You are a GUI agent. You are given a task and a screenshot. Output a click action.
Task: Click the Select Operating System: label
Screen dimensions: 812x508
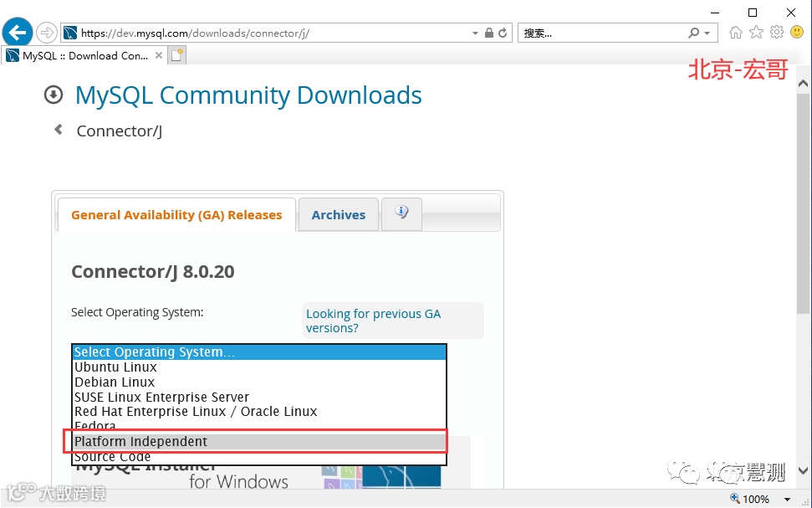[137, 312]
